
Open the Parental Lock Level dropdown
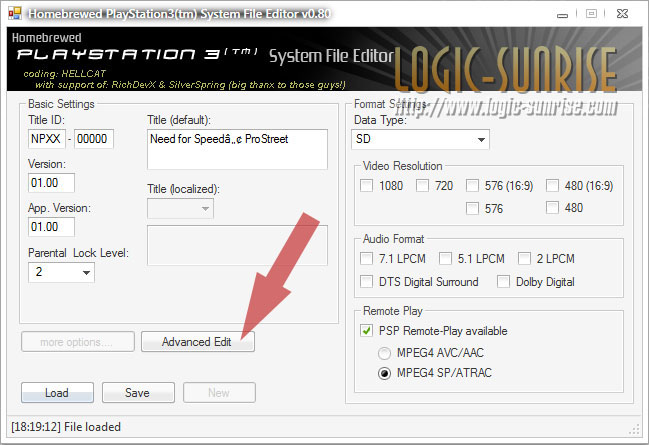coord(61,272)
